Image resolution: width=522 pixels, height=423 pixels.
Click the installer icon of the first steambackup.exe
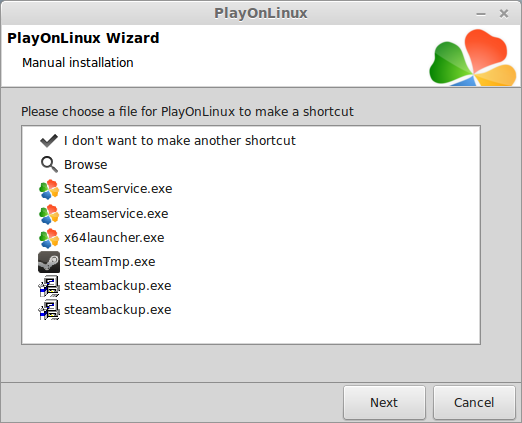coord(49,286)
